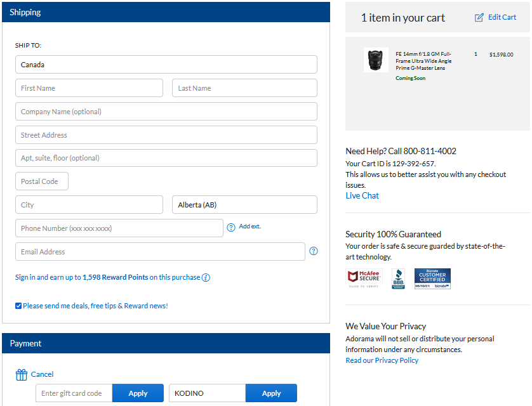Focus the First Name field
The image size is (532, 406).
click(89, 88)
